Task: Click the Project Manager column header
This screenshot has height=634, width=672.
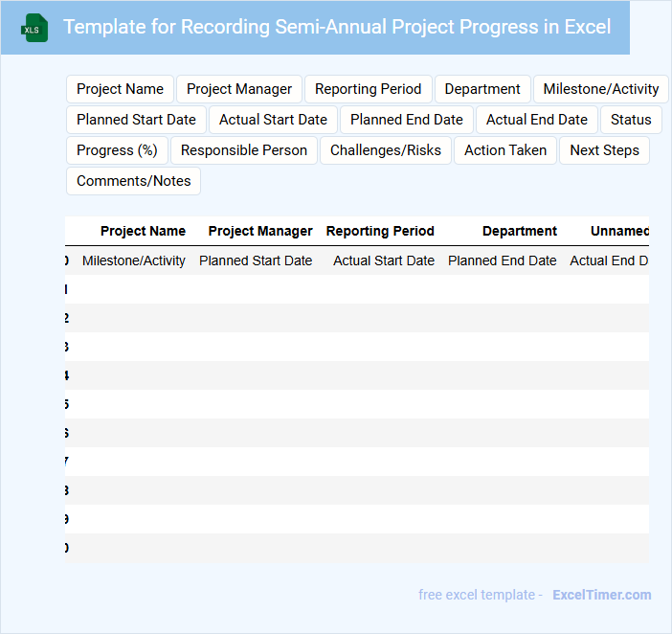Action: point(260,231)
